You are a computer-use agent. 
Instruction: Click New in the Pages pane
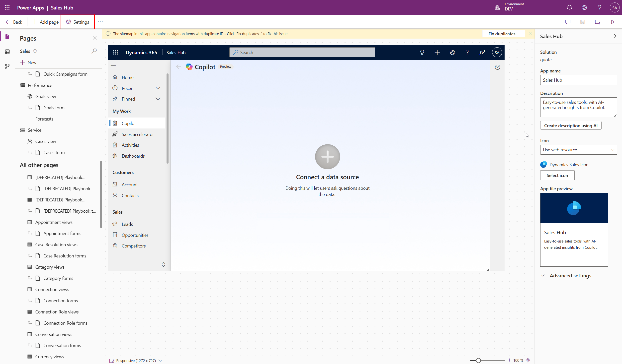28,62
